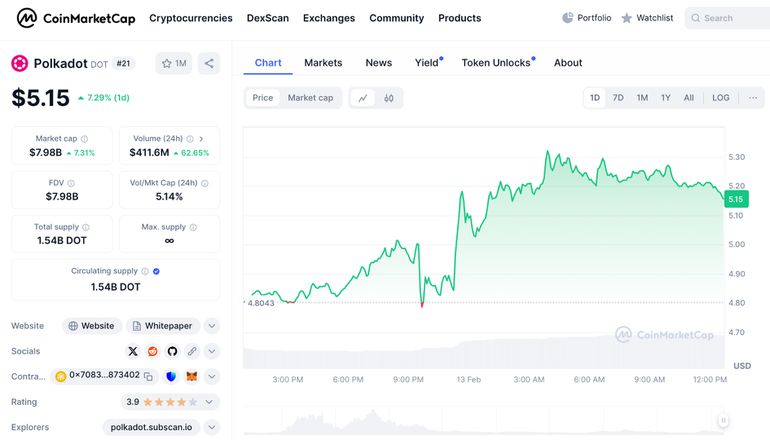This screenshot has height=440, width=770.
Task: Expand the Explorers dropdown chevron
Action: tap(211, 427)
